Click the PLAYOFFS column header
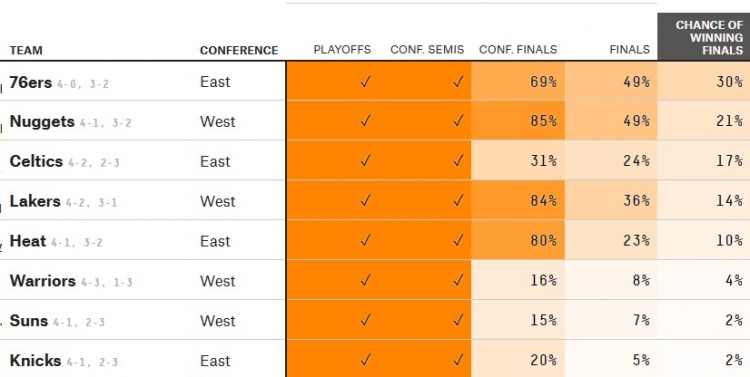Viewport: 750px width, 377px height. pos(342,50)
